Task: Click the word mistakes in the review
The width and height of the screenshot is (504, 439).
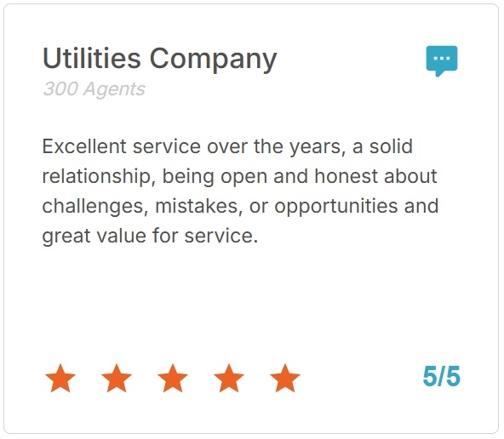Action: point(196,206)
